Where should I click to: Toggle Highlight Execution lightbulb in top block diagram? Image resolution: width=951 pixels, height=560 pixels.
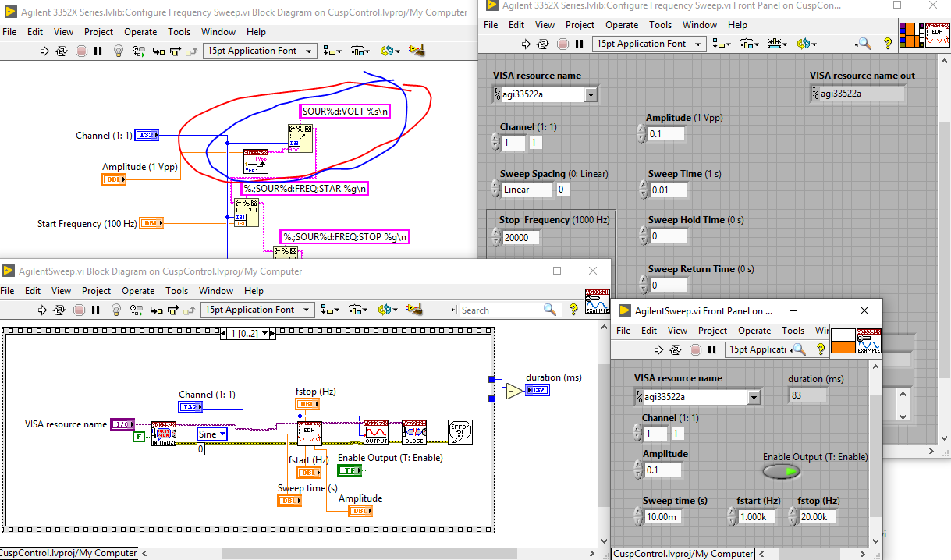pyautogui.click(x=119, y=51)
